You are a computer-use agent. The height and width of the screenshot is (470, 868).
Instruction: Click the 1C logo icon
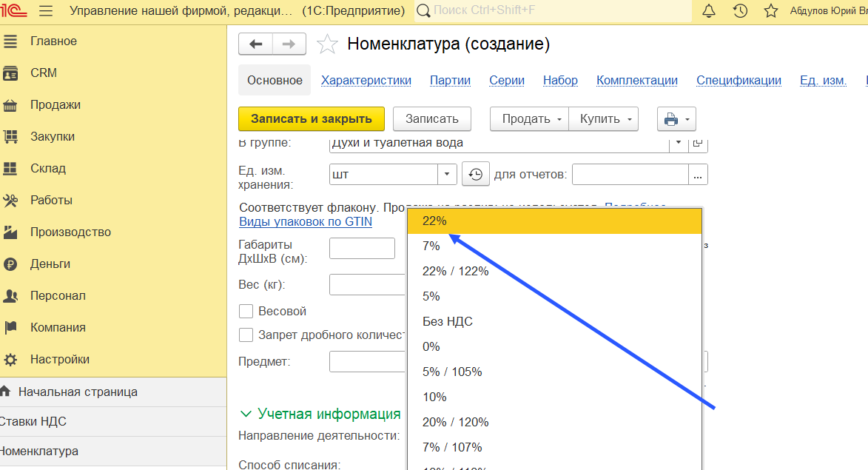[13, 10]
